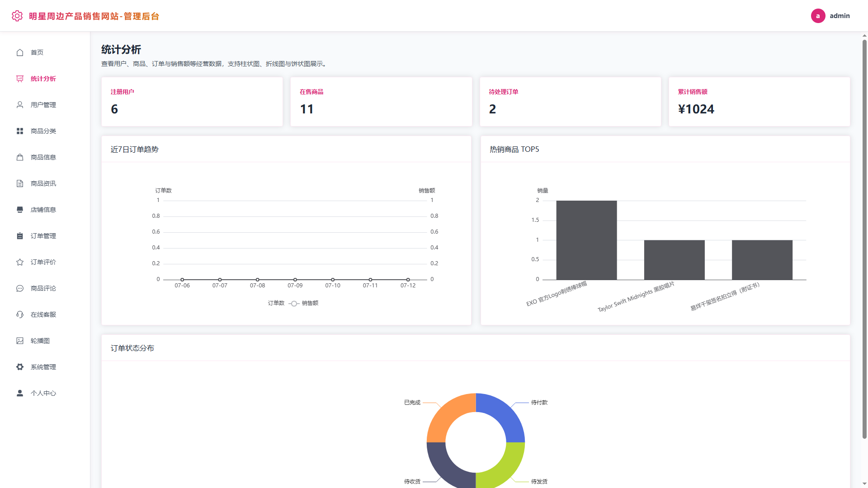Open the 订单评价 star icon

pos(20,262)
